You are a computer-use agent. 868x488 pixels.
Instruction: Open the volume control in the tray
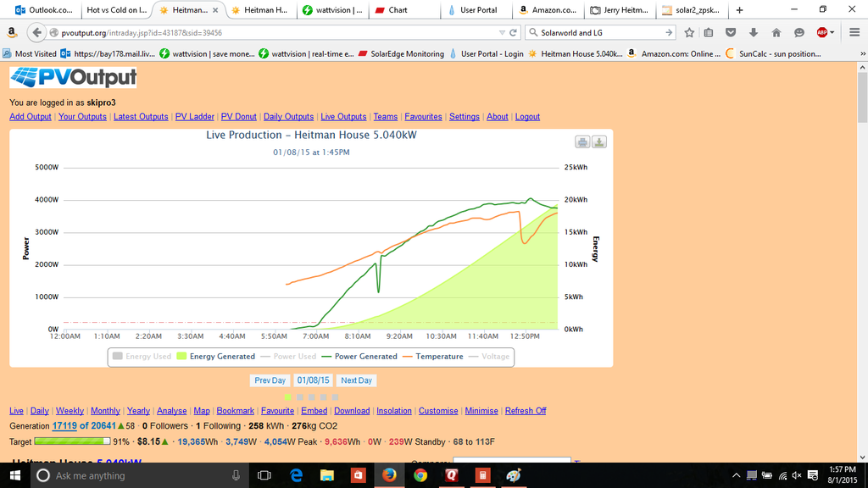(797, 475)
